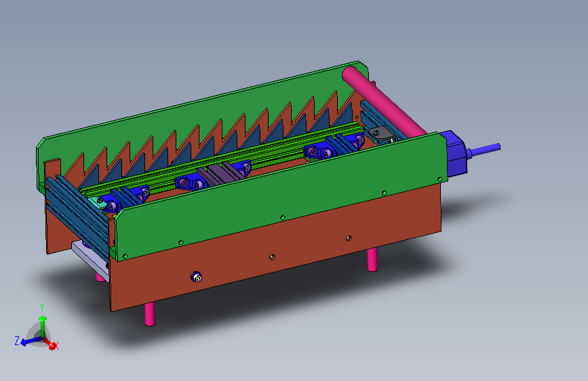Select the blue aluminum extrusion at left end
This screenshot has width=588, height=381.
(77, 214)
